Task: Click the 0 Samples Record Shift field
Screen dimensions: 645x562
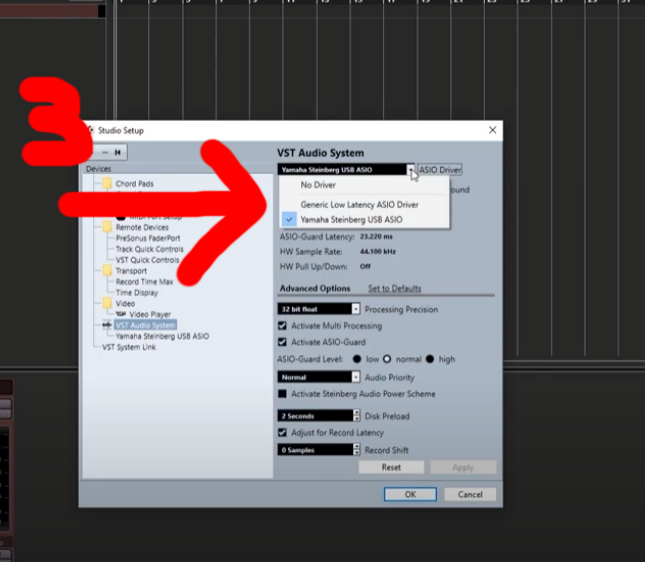Action: [316, 450]
